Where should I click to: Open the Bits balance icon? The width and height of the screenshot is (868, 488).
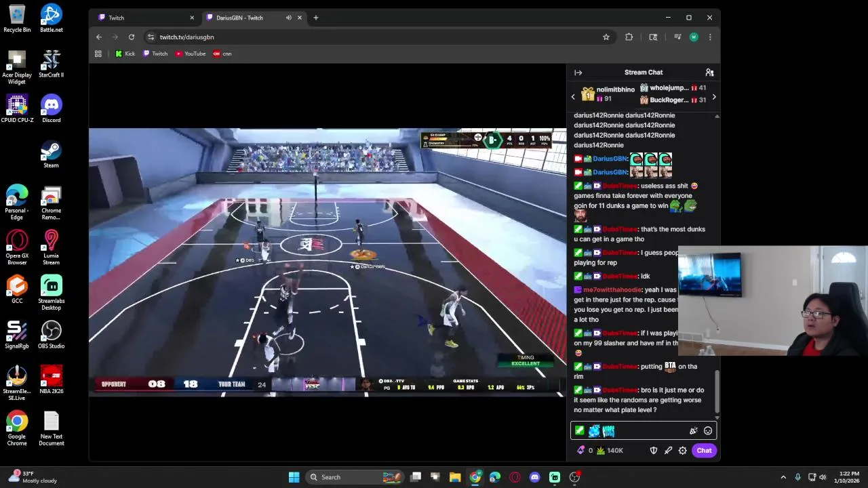[x=584, y=450]
